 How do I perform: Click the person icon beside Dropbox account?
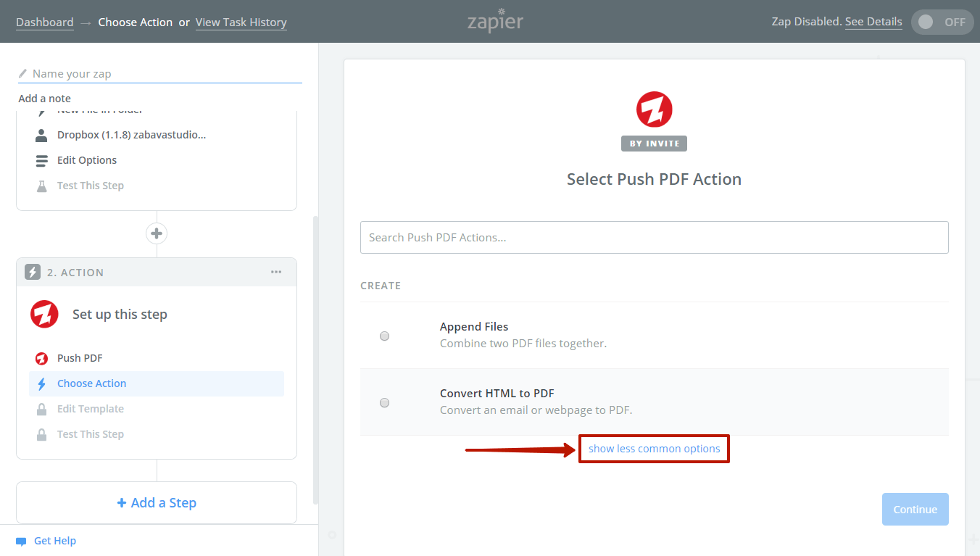tap(42, 135)
